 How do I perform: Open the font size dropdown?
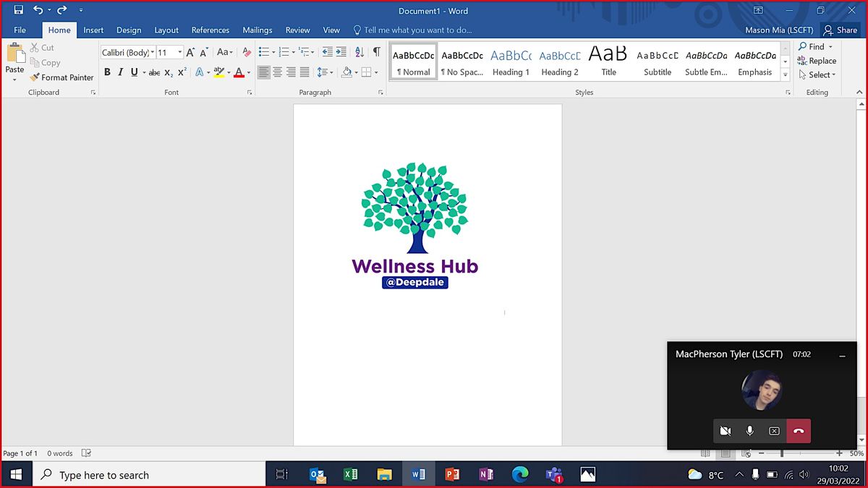point(180,52)
